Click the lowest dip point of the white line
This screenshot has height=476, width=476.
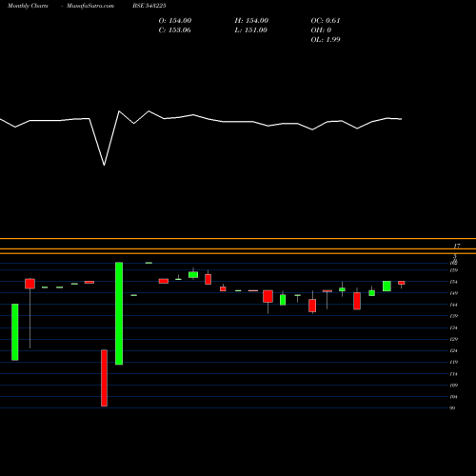[104, 165]
